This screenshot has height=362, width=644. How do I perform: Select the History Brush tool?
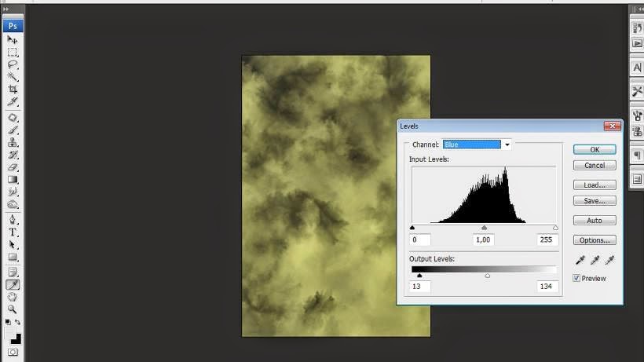pyautogui.click(x=13, y=155)
